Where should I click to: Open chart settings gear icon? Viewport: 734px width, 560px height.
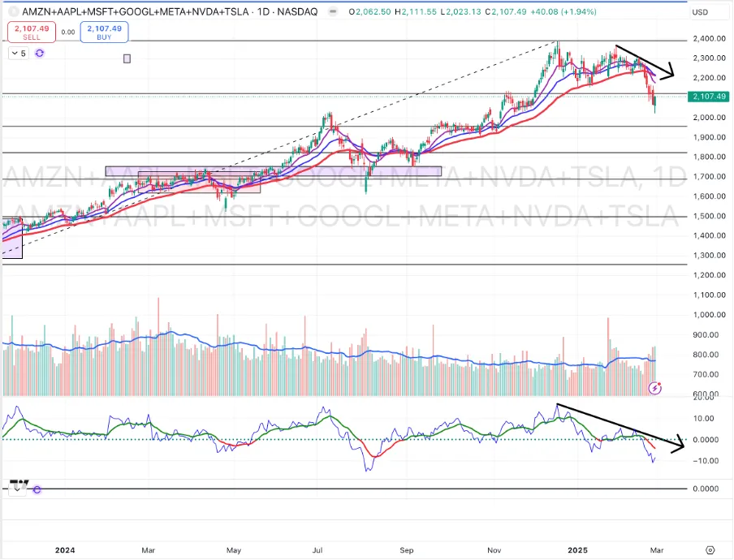click(710, 550)
